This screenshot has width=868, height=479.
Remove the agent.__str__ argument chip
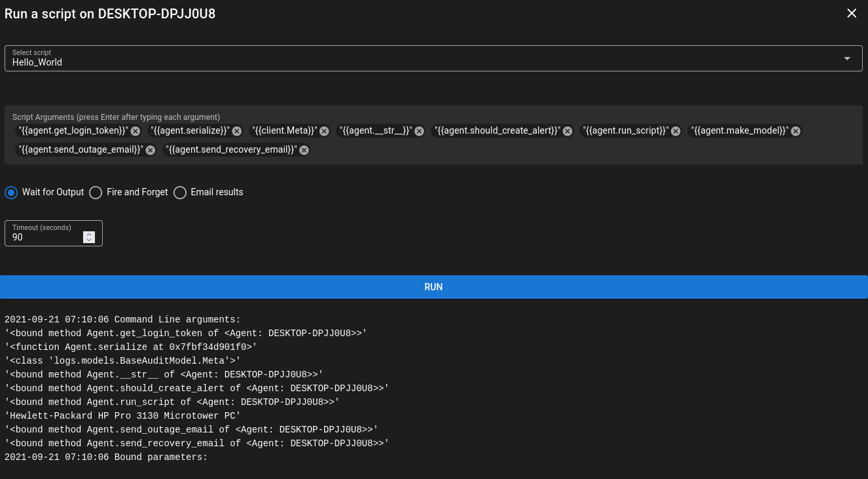pyautogui.click(x=419, y=130)
